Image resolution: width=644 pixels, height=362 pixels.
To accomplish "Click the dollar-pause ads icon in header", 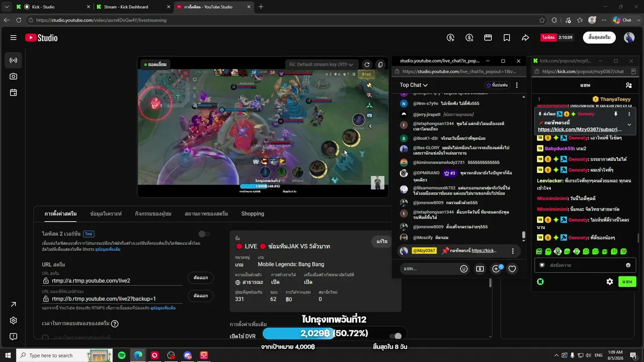I will pyautogui.click(x=469, y=38).
